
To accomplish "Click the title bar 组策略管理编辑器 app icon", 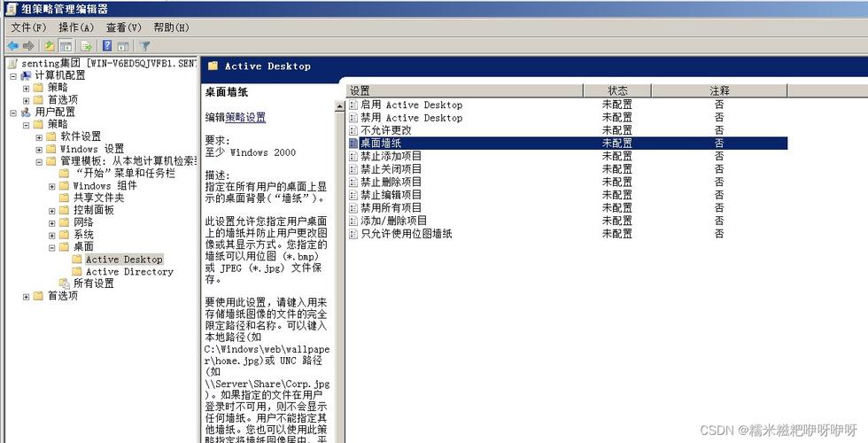I will pyautogui.click(x=11, y=9).
